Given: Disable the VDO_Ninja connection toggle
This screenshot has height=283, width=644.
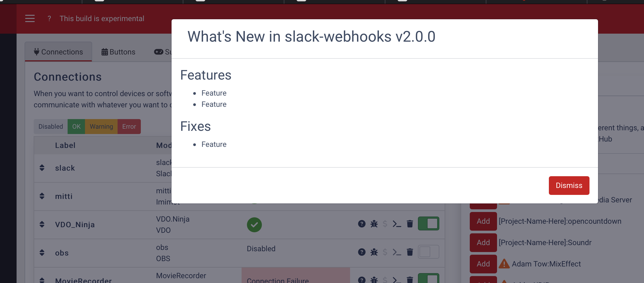Looking at the screenshot, I should [x=429, y=224].
